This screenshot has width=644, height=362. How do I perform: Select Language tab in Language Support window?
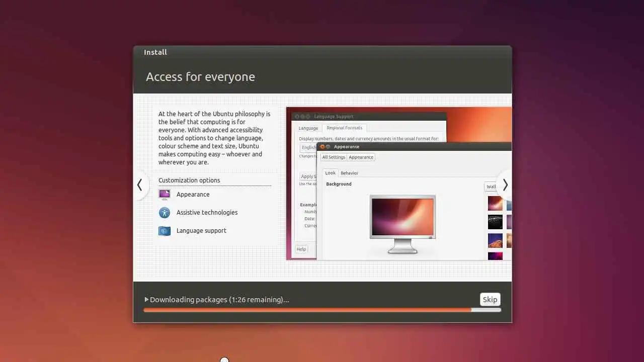coord(308,128)
